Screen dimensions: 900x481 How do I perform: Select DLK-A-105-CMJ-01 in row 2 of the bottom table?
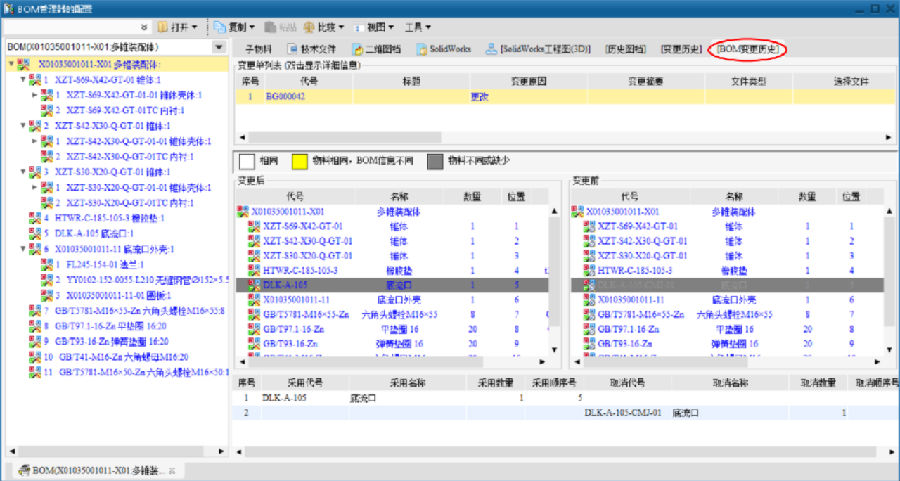click(x=623, y=413)
